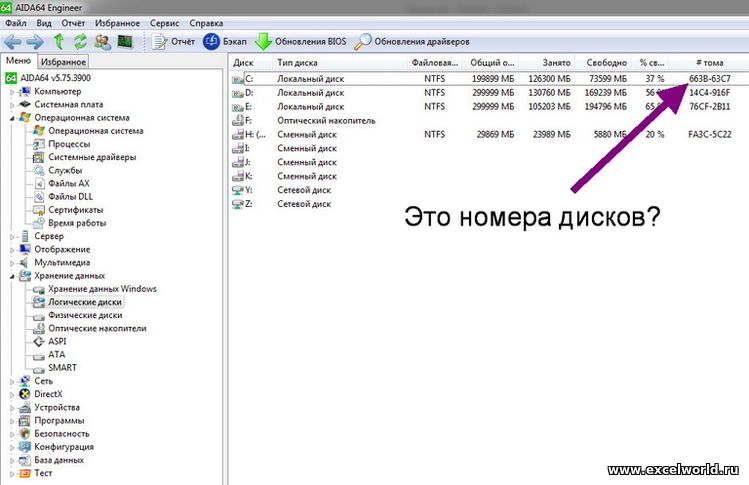This screenshot has height=485, width=749.
Task: Expand the Отображение tree node
Action: click(x=12, y=249)
